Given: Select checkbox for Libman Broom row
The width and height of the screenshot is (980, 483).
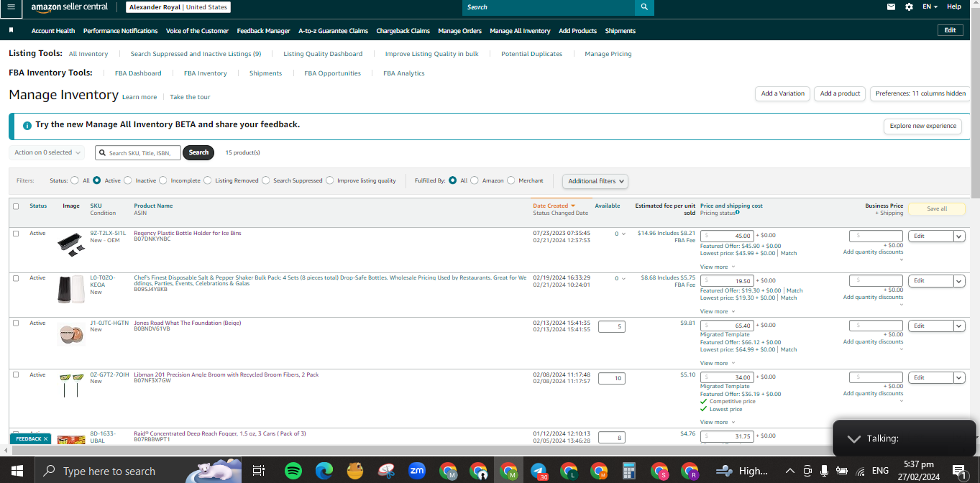Looking at the screenshot, I should [16, 375].
